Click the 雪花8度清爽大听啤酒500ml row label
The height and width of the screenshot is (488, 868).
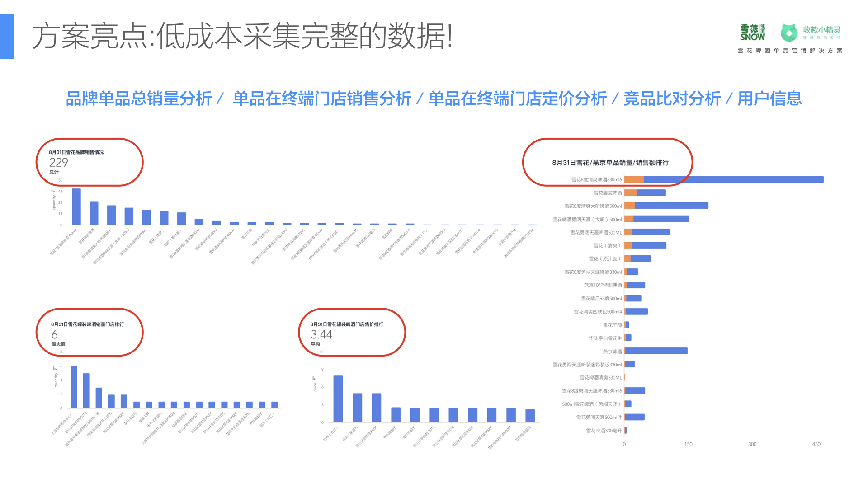pos(593,206)
